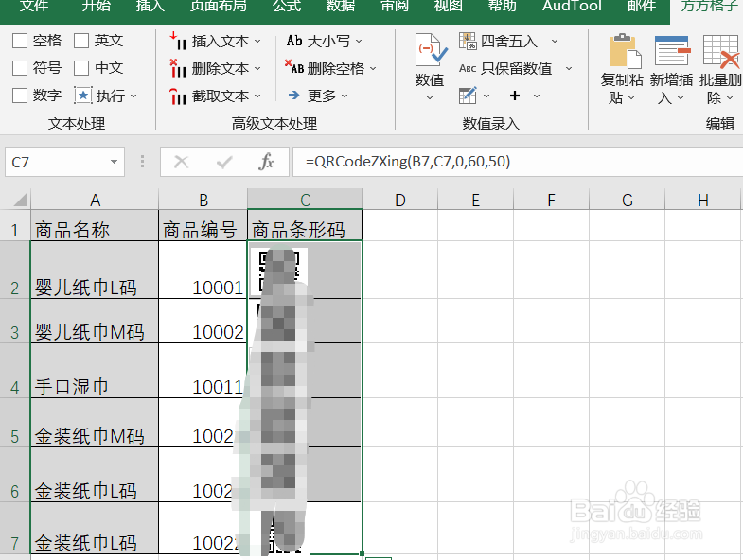Viewport: 743px width, 560px height.
Task: Select column B header
Action: 203,200
